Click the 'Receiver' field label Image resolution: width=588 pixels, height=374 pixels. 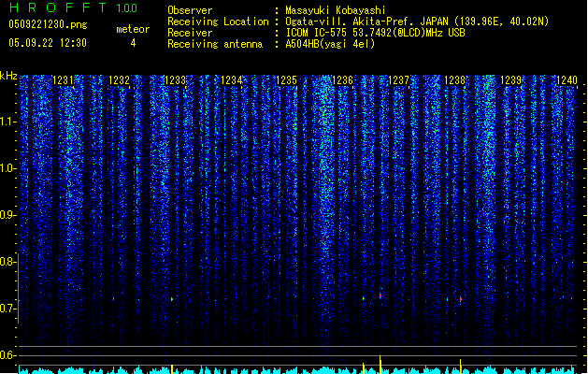click(190, 33)
